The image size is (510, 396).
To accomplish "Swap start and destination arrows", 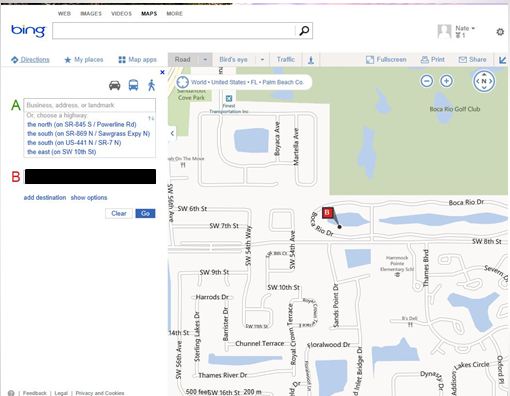I will (151, 118).
